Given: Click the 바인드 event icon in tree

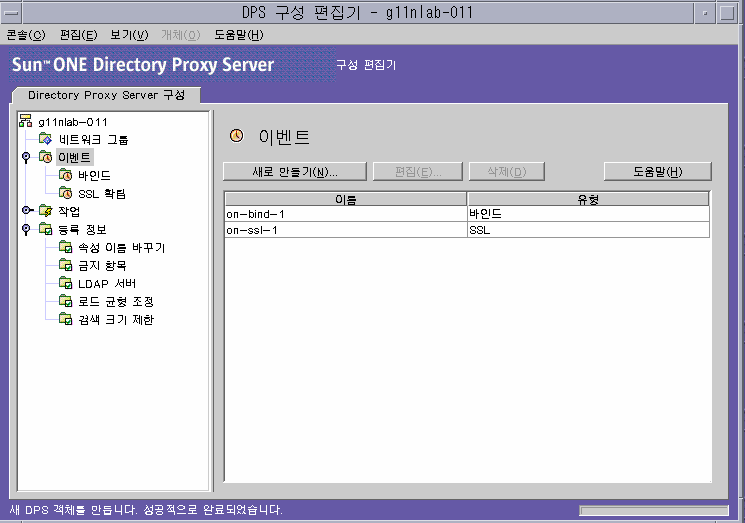Looking at the screenshot, I should pyautogui.click(x=65, y=175).
